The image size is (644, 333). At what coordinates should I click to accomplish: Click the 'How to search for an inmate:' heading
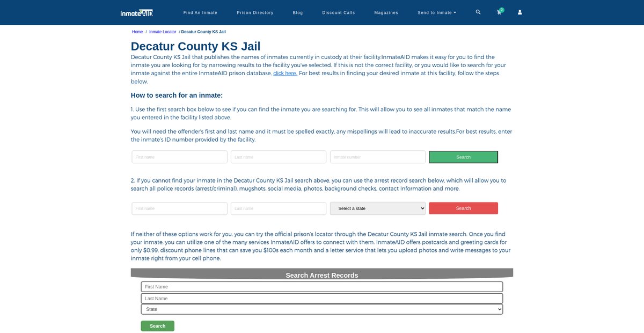click(177, 95)
